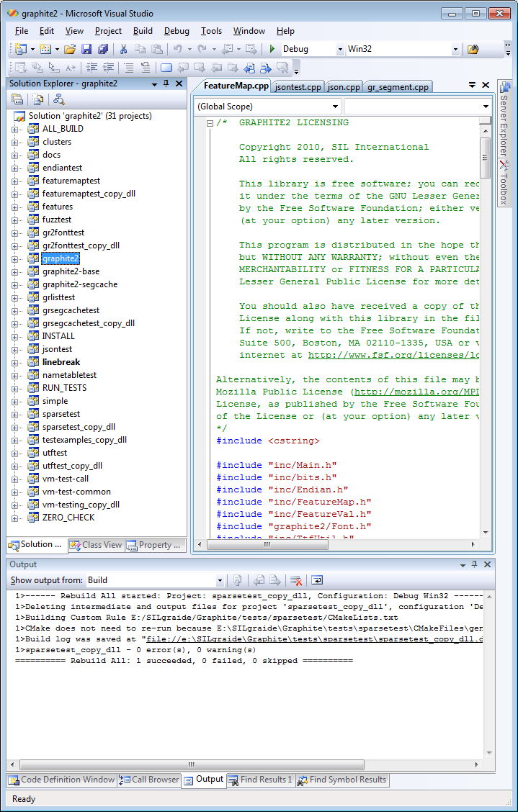This screenshot has width=518, height=812.
Task: Click the Open File folder icon
Action: [x=70, y=49]
